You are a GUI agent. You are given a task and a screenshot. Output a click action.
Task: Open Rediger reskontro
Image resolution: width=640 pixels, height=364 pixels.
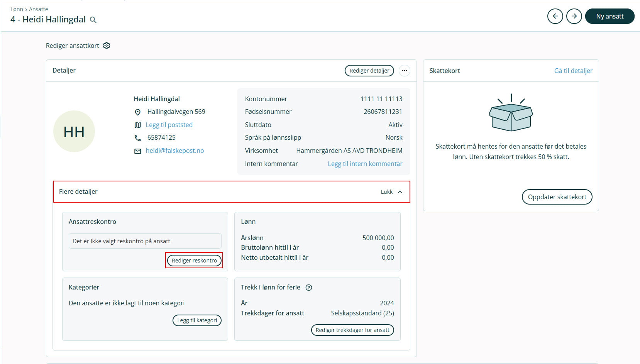[x=194, y=261]
